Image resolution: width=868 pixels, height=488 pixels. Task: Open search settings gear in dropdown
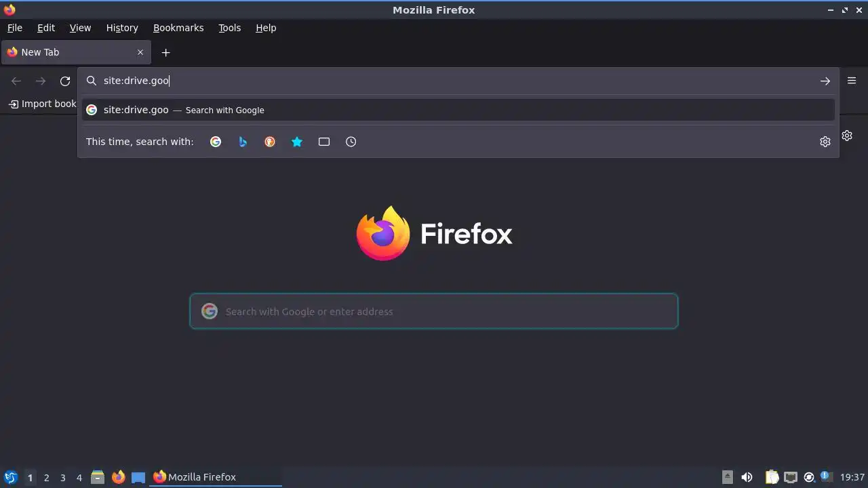pos(825,142)
